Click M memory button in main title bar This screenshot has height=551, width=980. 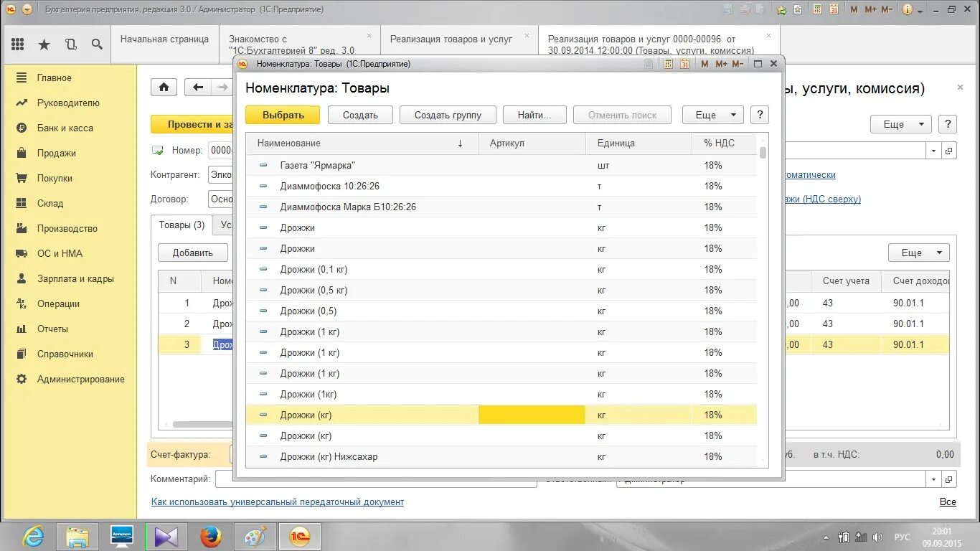pos(854,9)
